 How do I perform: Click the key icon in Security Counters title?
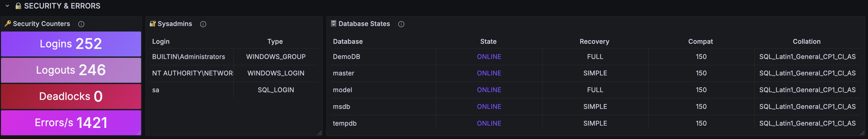click(7, 24)
